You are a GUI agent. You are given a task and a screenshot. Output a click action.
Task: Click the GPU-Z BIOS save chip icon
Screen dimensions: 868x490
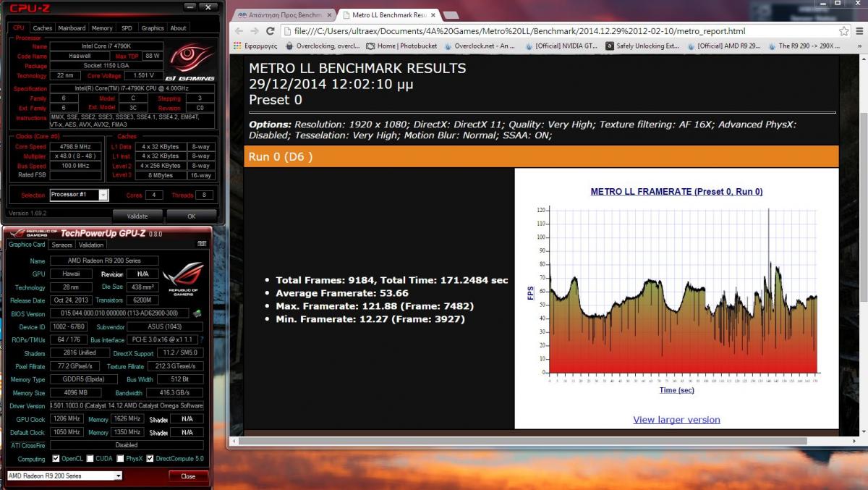pos(197,313)
